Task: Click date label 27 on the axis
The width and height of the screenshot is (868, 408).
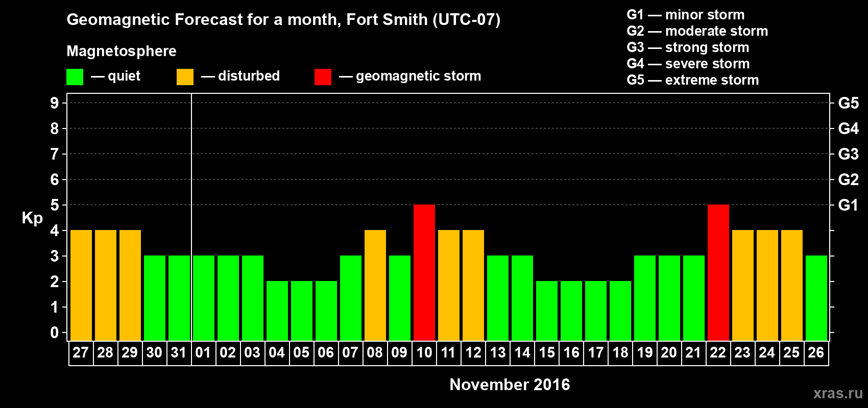Action: [81, 353]
